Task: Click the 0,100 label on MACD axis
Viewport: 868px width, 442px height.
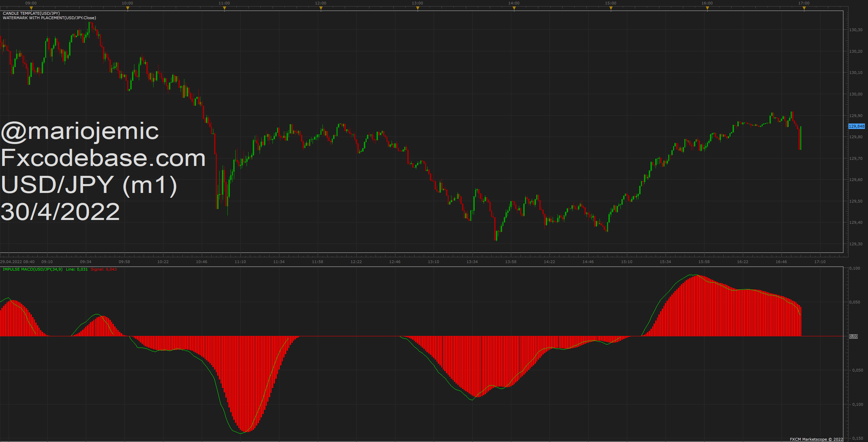Action: [x=855, y=268]
